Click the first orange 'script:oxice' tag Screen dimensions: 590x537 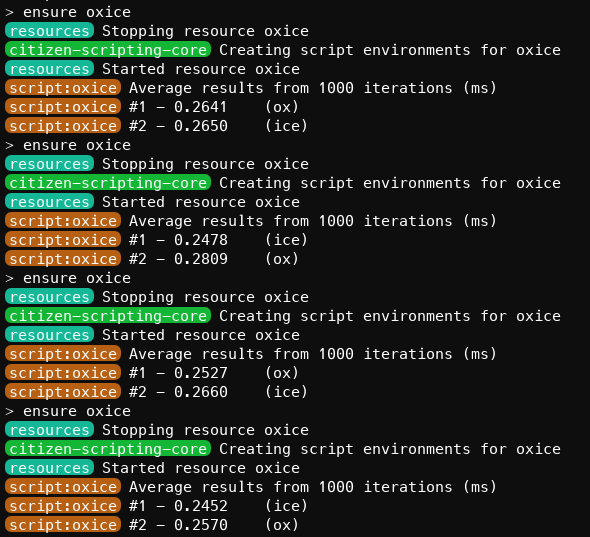pyautogui.click(x=63, y=88)
